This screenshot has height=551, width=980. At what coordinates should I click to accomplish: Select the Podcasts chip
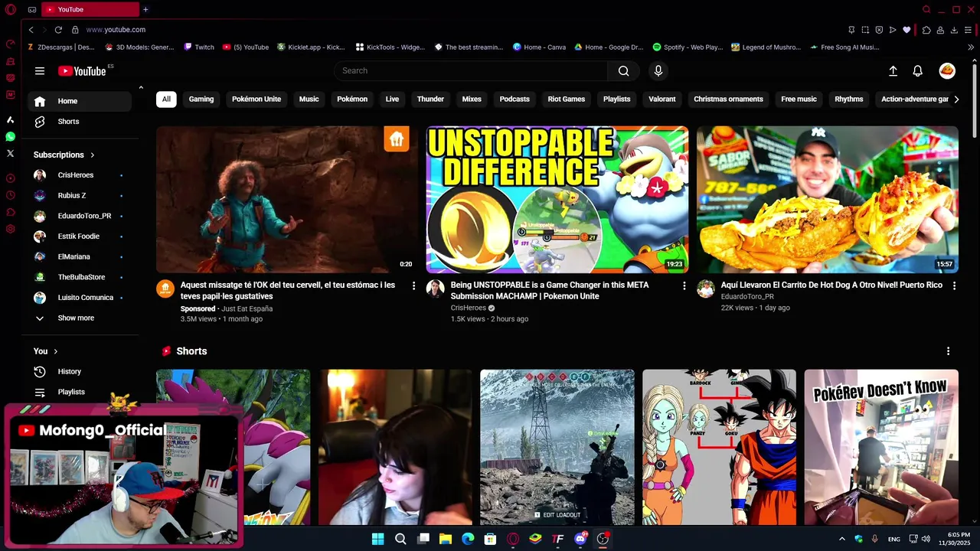[x=514, y=99]
